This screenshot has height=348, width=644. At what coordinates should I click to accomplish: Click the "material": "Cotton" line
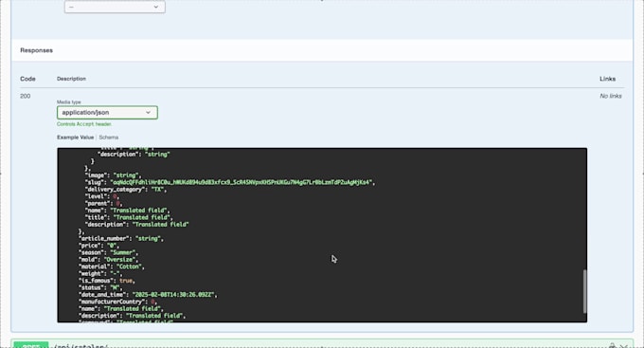click(x=112, y=266)
